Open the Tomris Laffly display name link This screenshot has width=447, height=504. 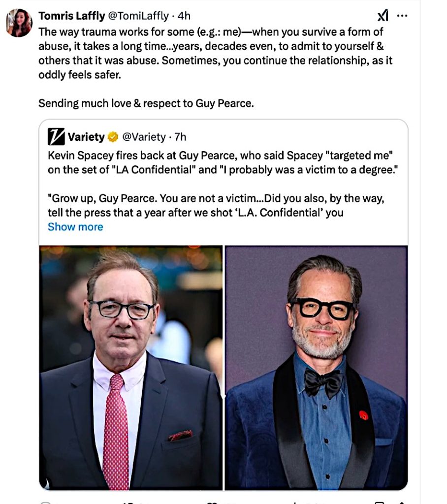(x=71, y=16)
